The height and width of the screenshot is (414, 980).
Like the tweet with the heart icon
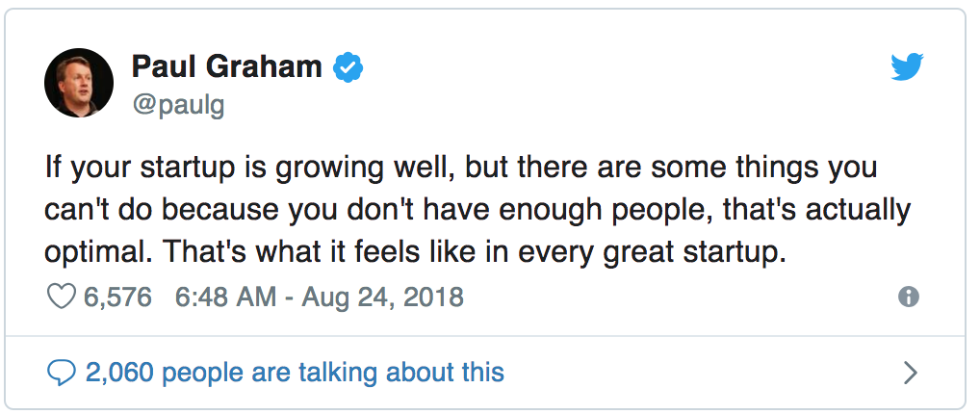(x=62, y=297)
